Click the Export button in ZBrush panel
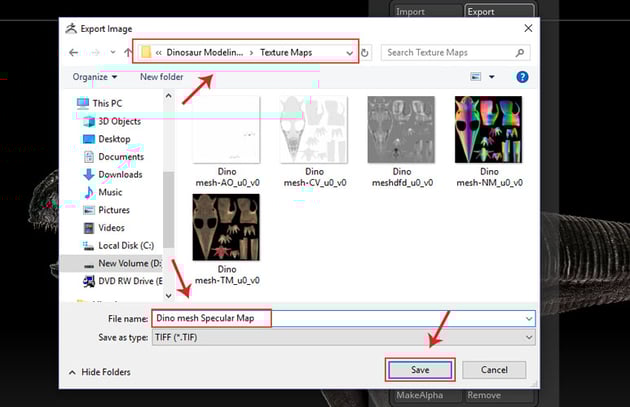 pyautogui.click(x=499, y=11)
